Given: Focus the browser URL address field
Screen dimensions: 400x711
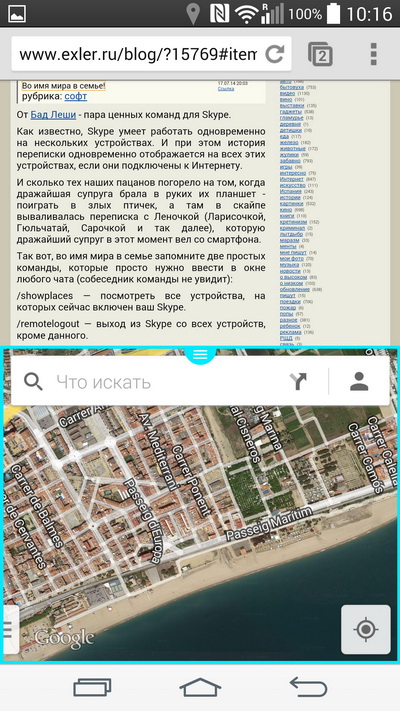Looking at the screenshot, I should click(138, 54).
